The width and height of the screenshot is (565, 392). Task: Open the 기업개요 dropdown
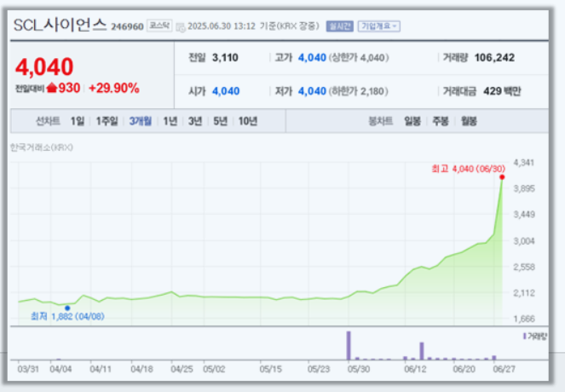pyautogui.click(x=378, y=26)
